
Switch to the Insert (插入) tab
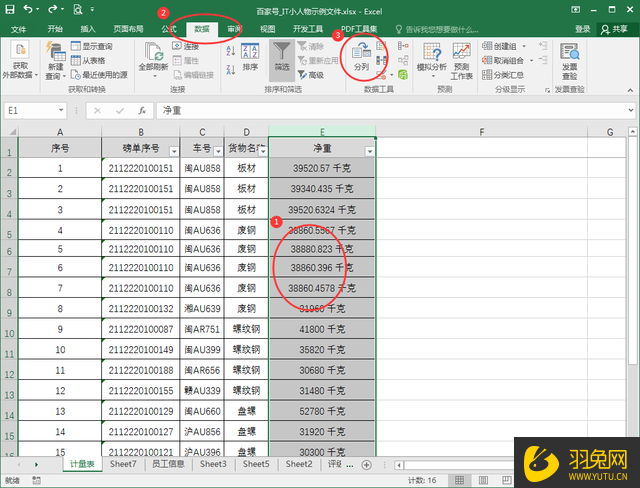pos(88,29)
